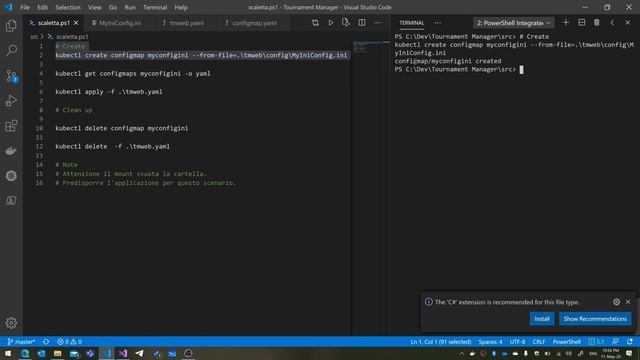Screen dimensions: 640x360
Task: Open Visual Studio purple taskbar icon
Action: (x=123, y=353)
